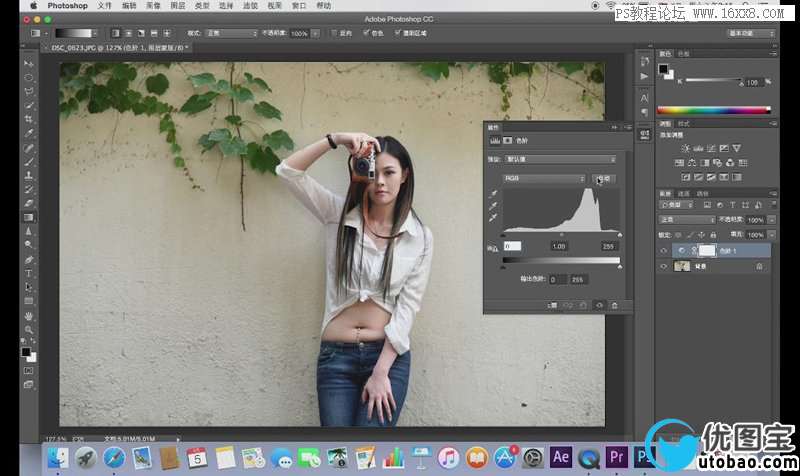
Task: Select the Move tool in the toolbar
Action: (28, 63)
